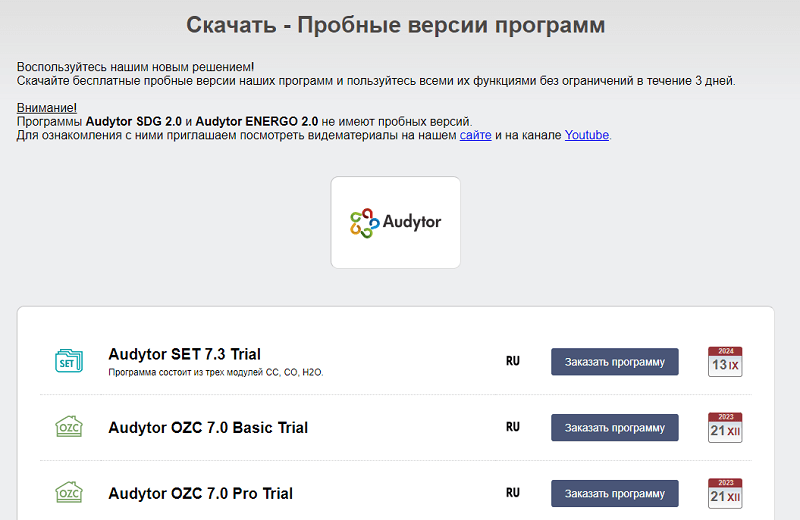Click the page heading "Скачать - Пробные версии программ"
This screenshot has height=520, width=800.
tap(395, 24)
